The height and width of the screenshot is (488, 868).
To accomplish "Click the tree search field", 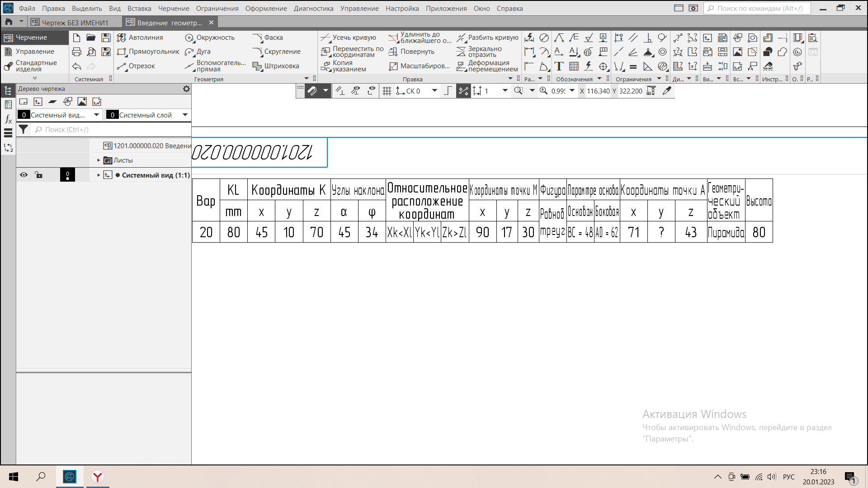I will pos(113,130).
